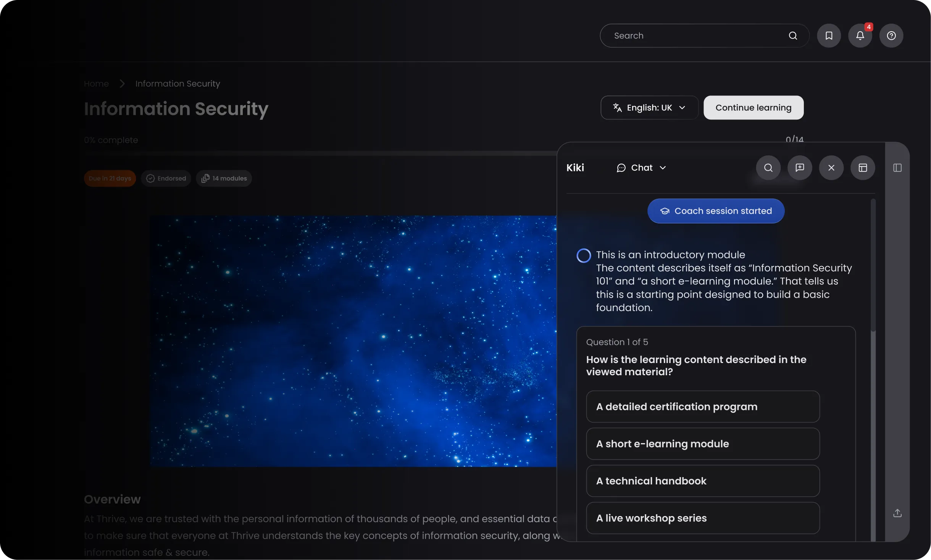Click the help question mark icon
The height and width of the screenshot is (560, 931).
[891, 36]
